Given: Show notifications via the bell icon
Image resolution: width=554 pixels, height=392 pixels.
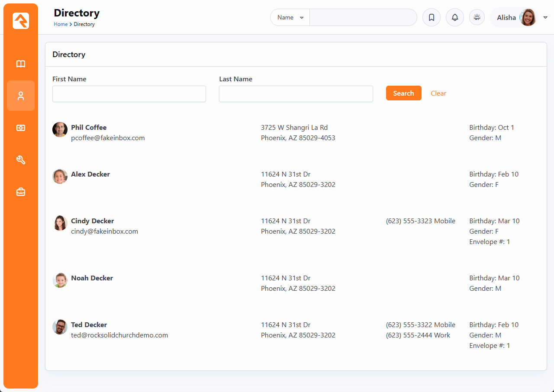Looking at the screenshot, I should click(x=454, y=18).
